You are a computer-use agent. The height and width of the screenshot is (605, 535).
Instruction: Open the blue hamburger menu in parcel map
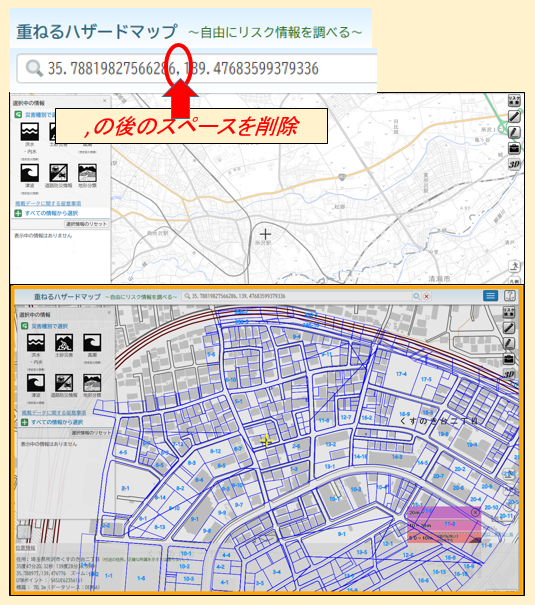490,296
